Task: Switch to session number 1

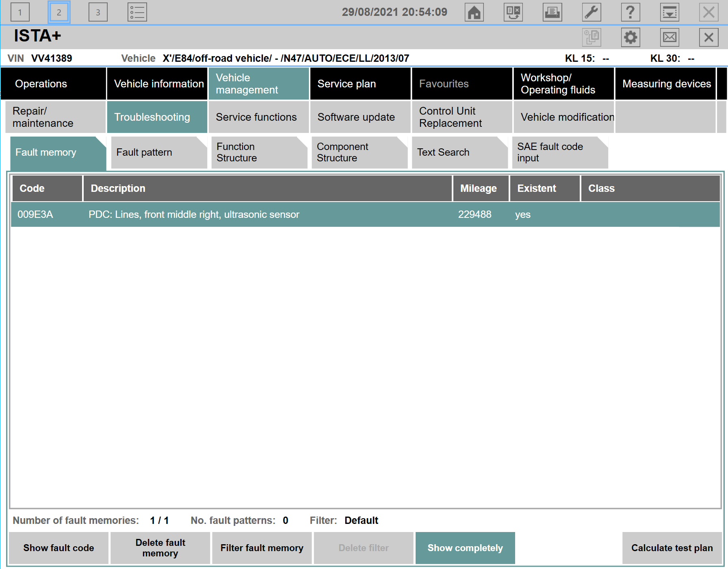Action: click(20, 12)
